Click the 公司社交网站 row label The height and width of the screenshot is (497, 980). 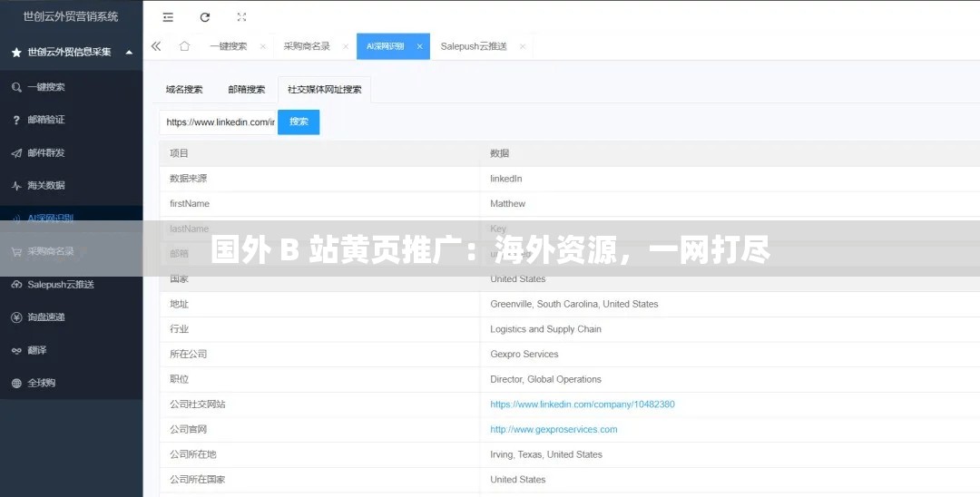coord(198,404)
